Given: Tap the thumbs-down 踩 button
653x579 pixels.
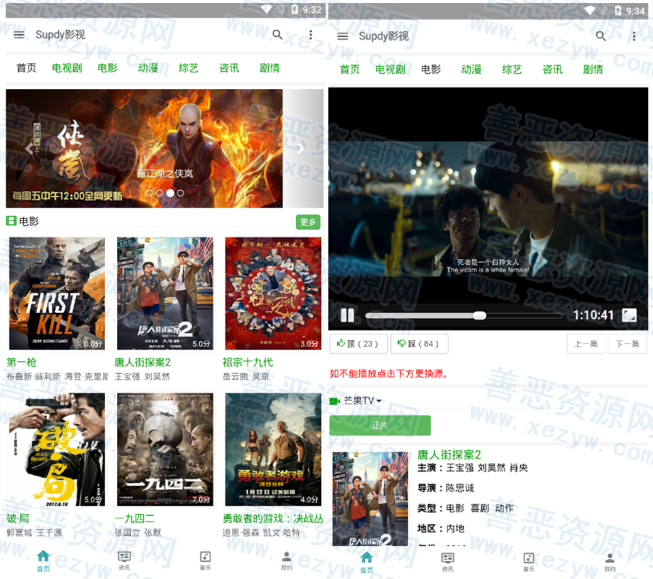Looking at the screenshot, I should [419, 344].
